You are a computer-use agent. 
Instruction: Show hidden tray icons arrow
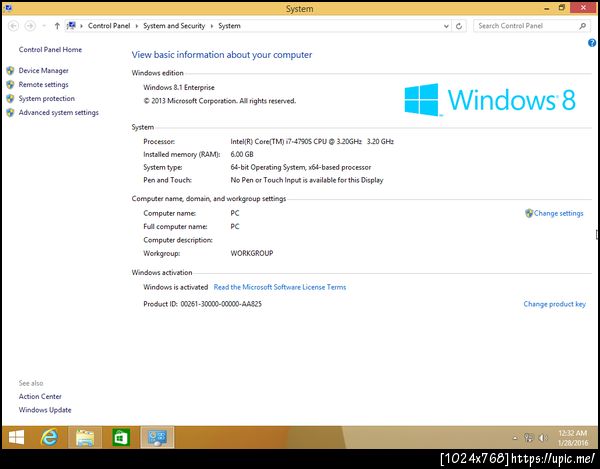pos(515,438)
